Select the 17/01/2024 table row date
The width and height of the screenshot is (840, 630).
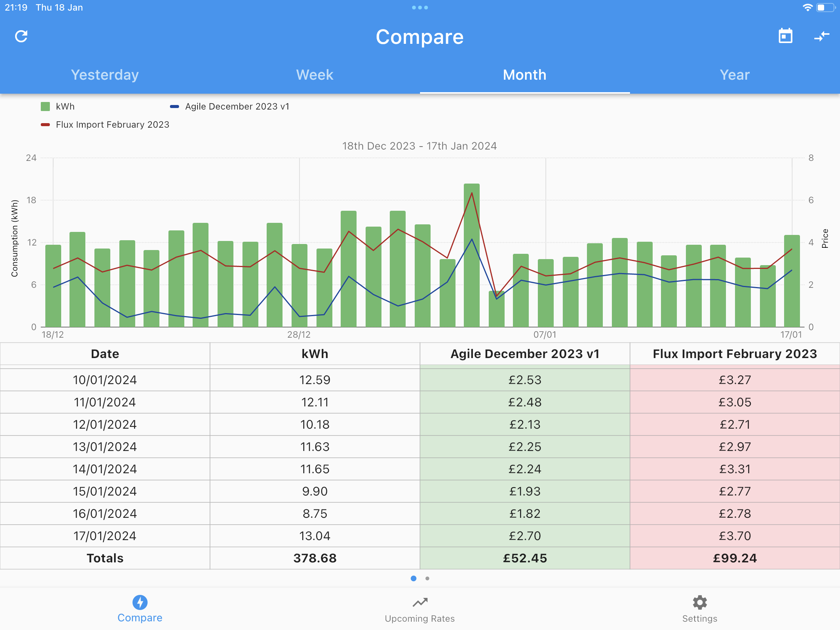pos(105,536)
